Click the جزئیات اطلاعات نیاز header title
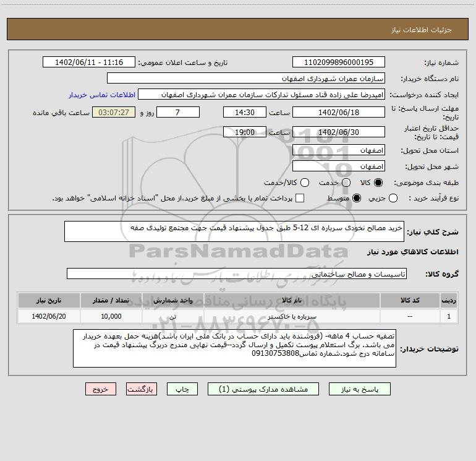This screenshot has width=476, height=461. coord(421,30)
